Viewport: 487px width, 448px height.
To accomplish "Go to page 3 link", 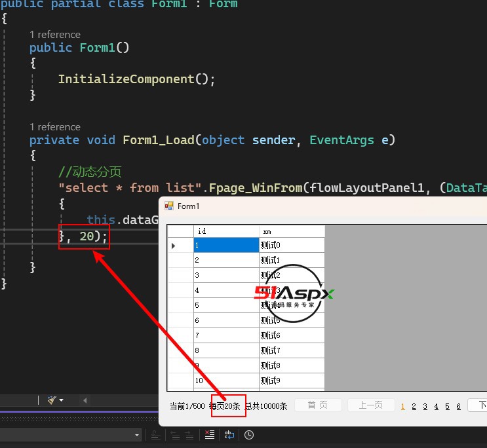I will [x=425, y=406].
